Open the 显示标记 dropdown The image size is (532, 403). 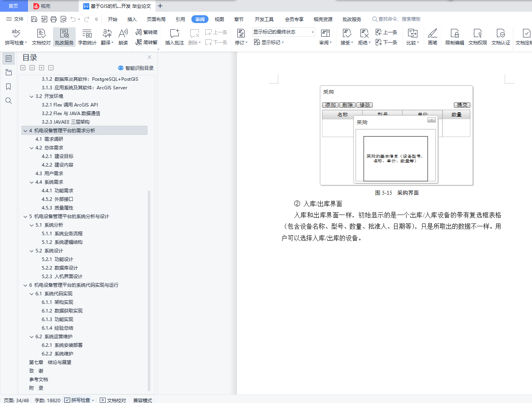(269, 42)
